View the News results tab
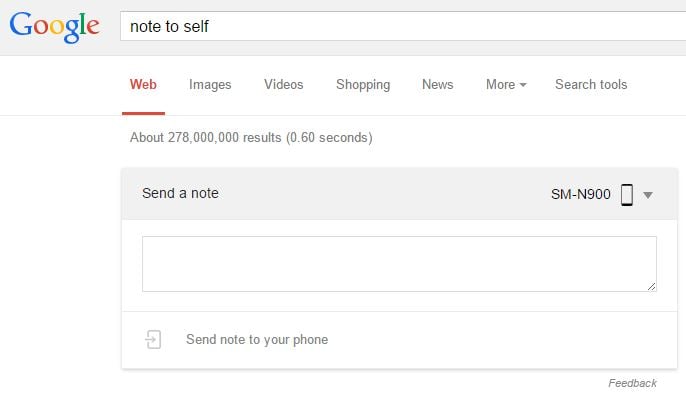The image size is (686, 399). coord(438,84)
